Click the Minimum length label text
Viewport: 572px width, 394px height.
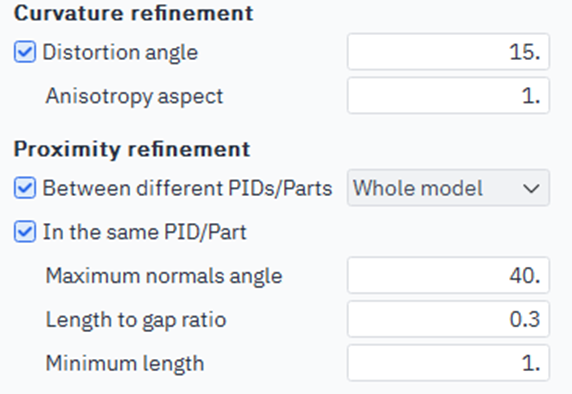click(125, 364)
